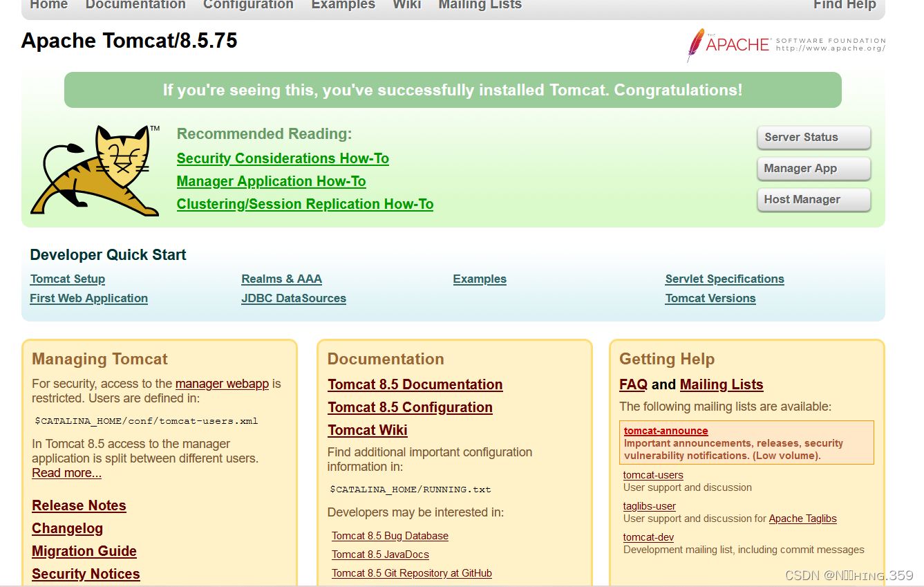Click the Tomcat Setup link

[x=67, y=279]
